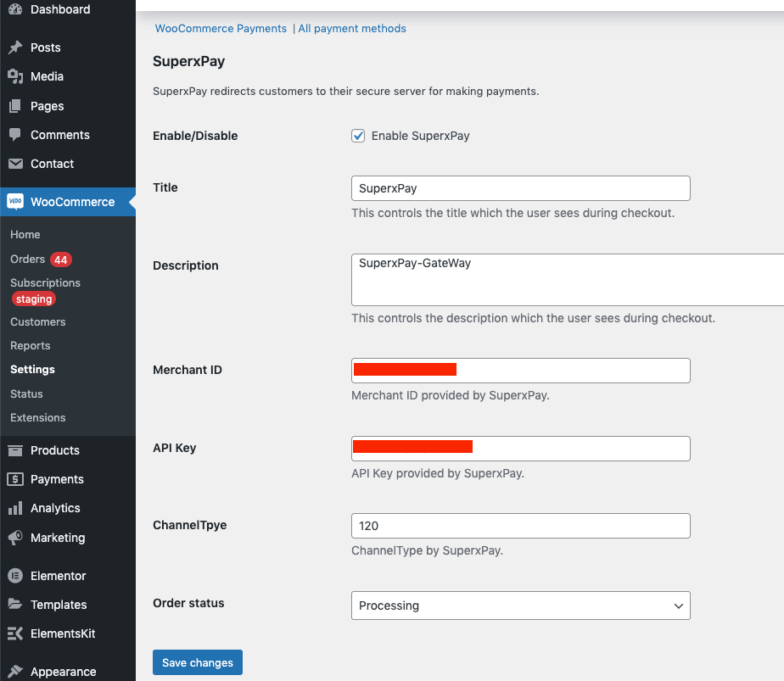Viewport: 784px width, 681px height.
Task: Select the Contact menu item
Action: [52, 164]
